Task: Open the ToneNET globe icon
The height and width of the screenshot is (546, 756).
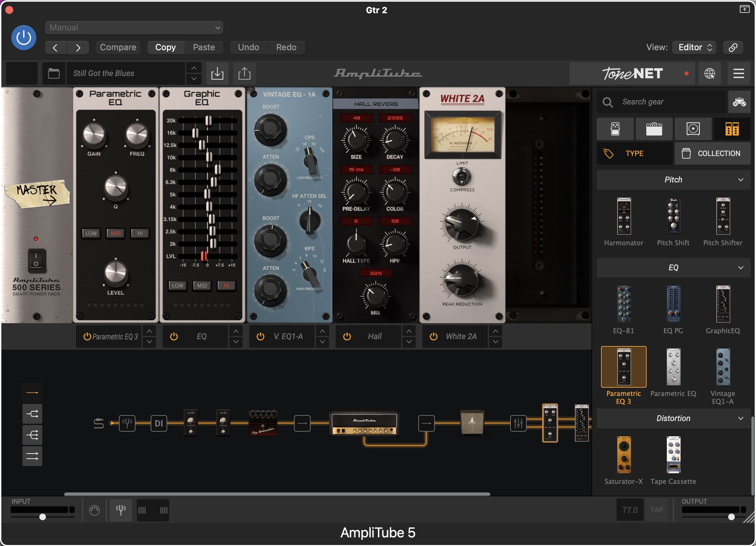Action: (709, 73)
